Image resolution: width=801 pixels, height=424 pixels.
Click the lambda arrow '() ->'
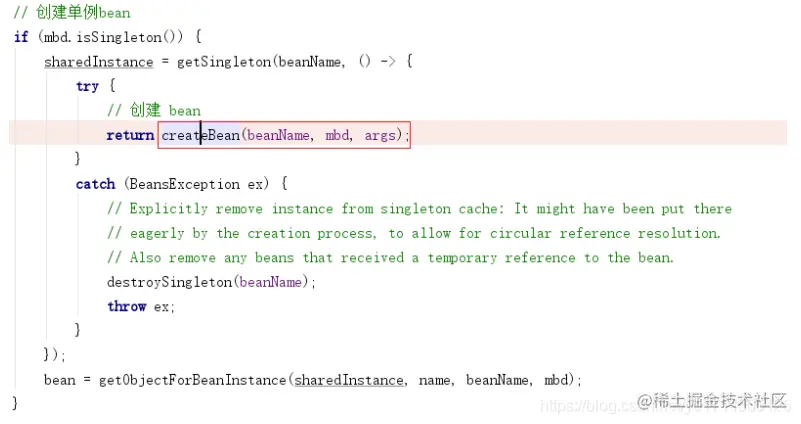point(377,62)
